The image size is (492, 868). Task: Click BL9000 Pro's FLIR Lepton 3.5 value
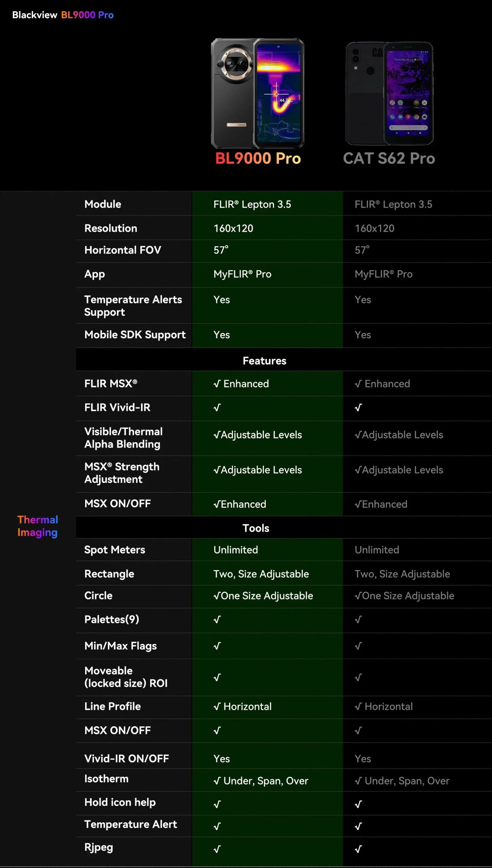click(252, 204)
